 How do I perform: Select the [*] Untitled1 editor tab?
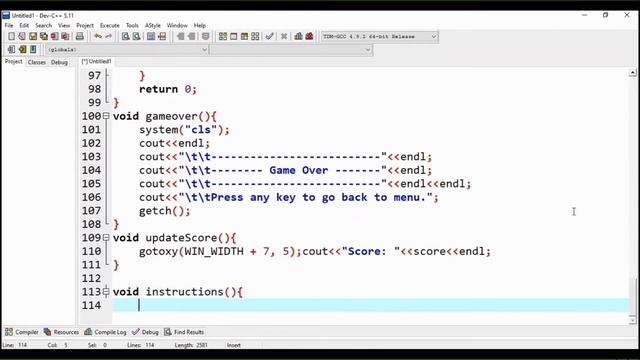(x=96, y=61)
